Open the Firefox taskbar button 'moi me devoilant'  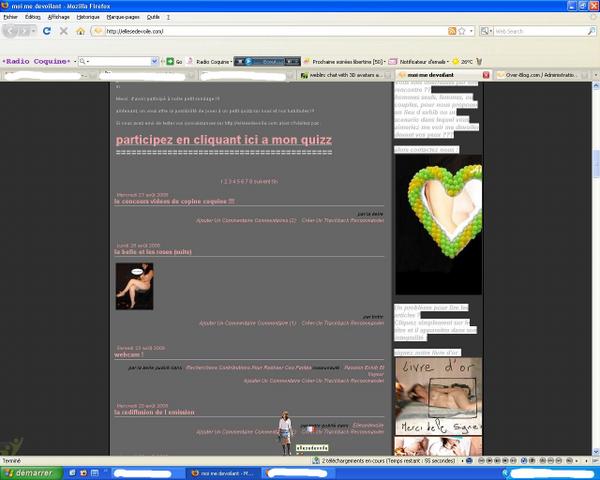point(223,473)
